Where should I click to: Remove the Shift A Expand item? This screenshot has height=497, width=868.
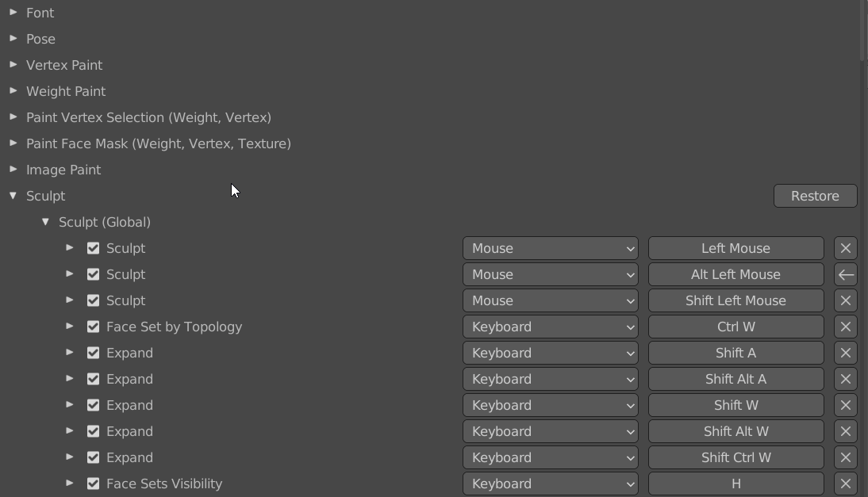click(x=845, y=353)
